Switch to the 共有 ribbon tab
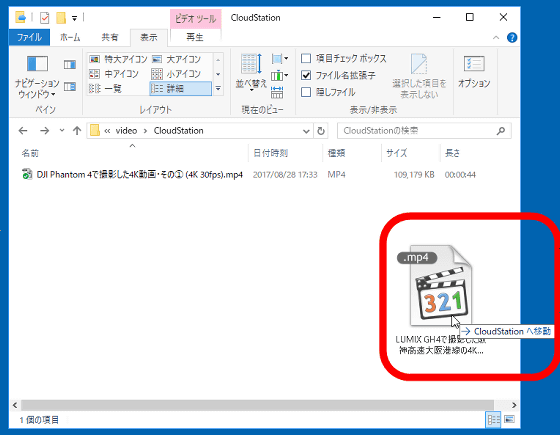This screenshot has height=435, width=560. pyautogui.click(x=110, y=37)
